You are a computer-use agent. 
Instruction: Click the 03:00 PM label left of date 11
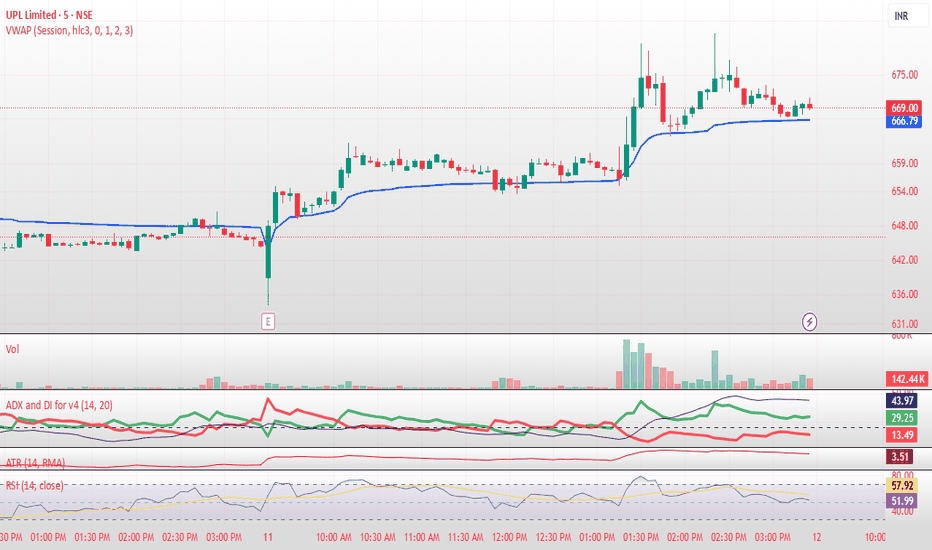point(224,537)
